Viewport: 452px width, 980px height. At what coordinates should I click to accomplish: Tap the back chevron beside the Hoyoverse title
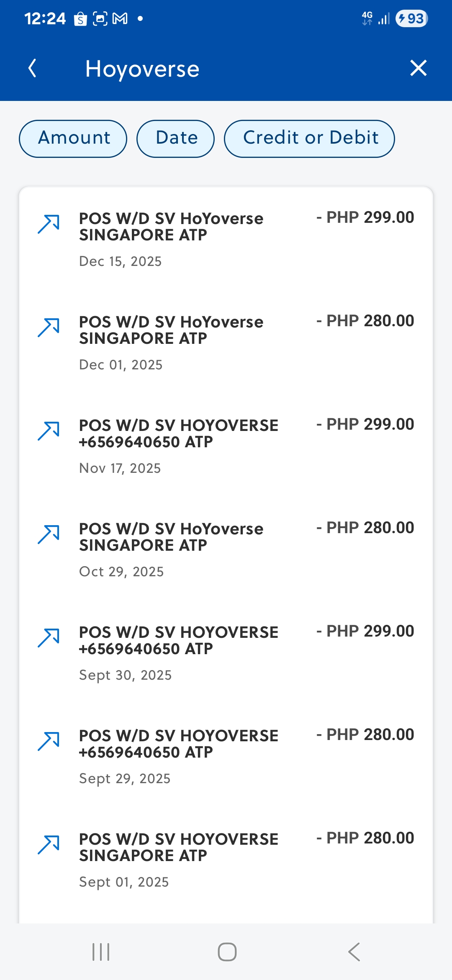coord(32,68)
